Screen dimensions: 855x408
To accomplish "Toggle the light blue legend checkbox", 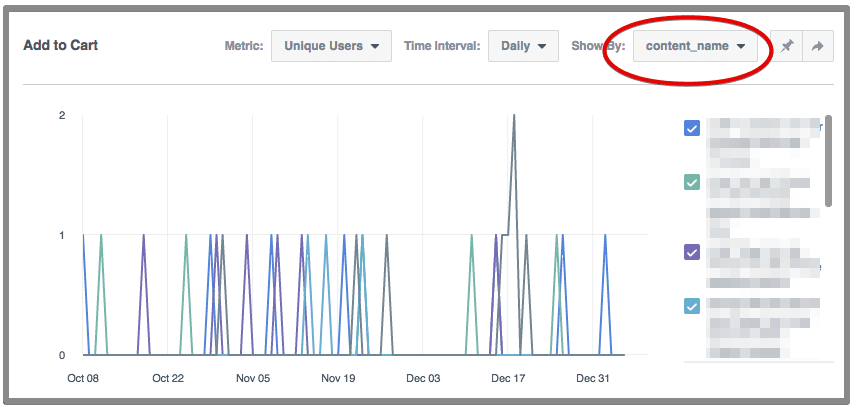I will pyautogui.click(x=692, y=306).
